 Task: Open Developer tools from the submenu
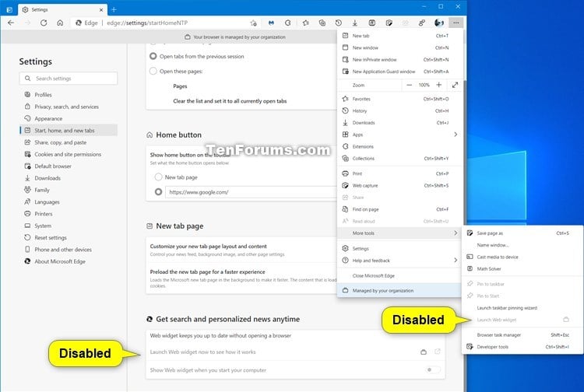pyautogui.click(x=522, y=347)
